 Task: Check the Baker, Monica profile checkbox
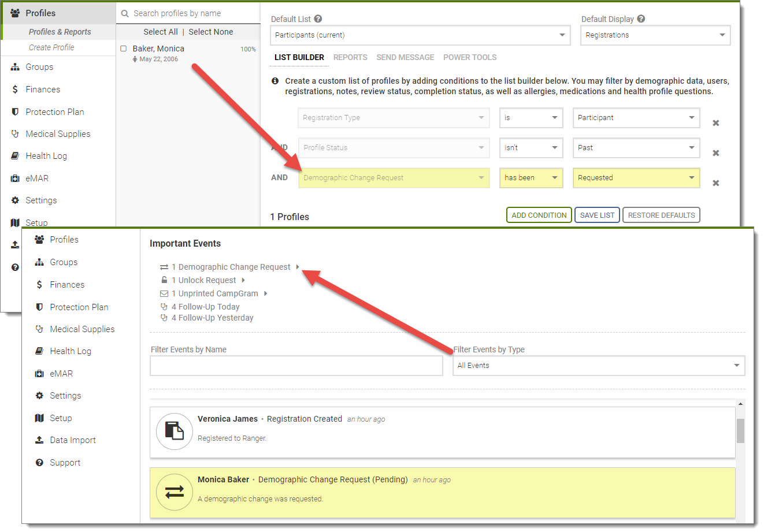pos(124,49)
